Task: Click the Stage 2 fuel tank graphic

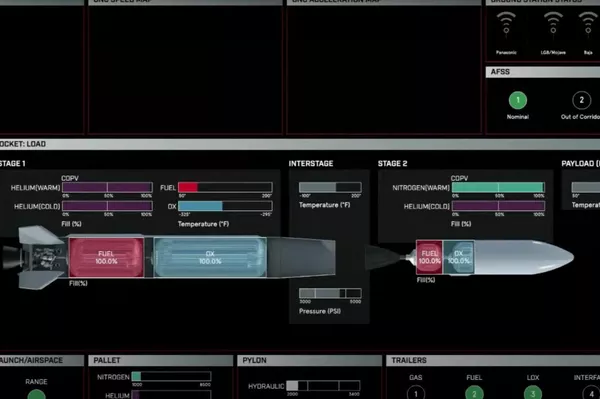Action: coord(429,257)
